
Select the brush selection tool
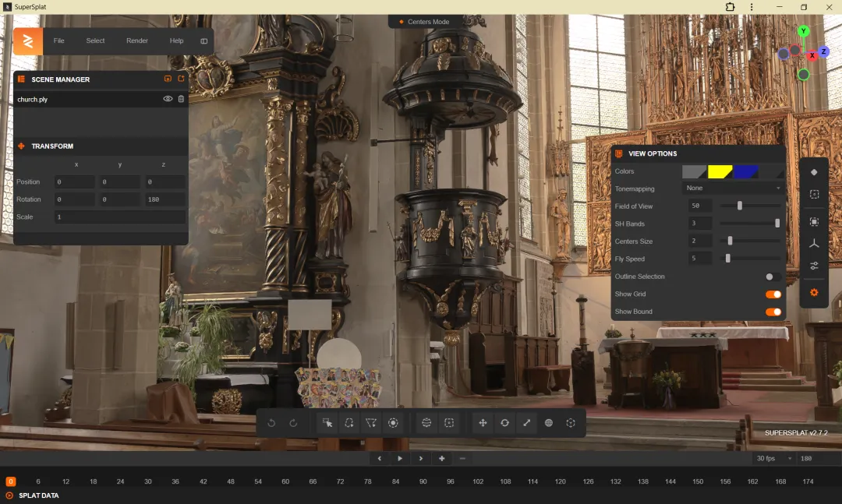pyautogui.click(x=393, y=423)
